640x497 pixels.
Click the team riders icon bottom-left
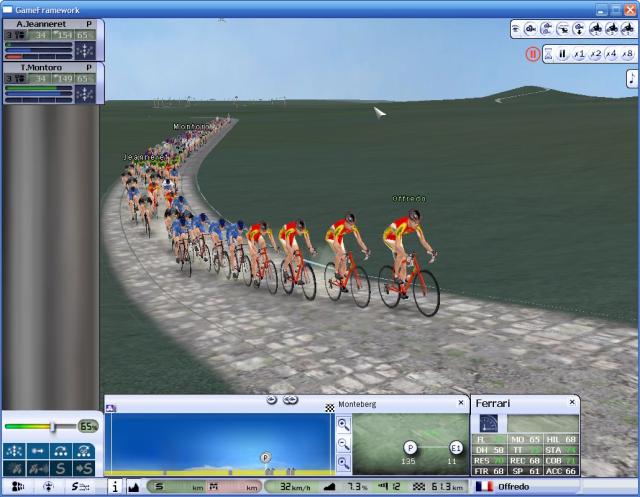pyautogui.click(x=18, y=487)
